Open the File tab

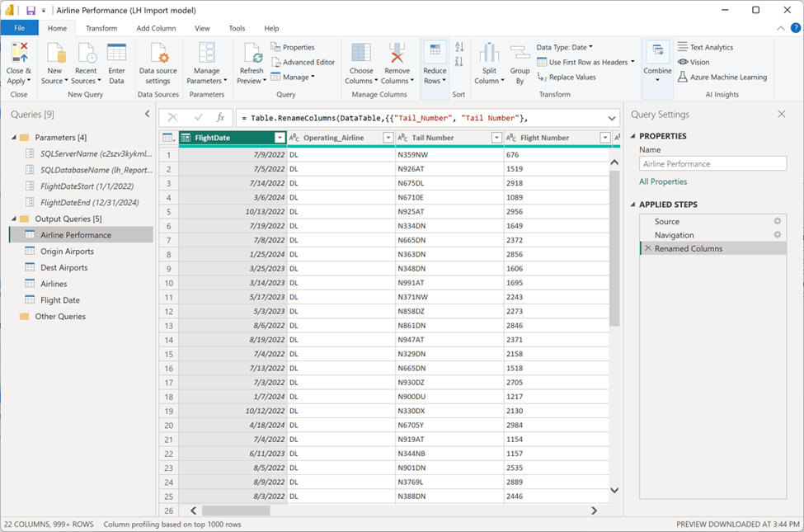pos(20,28)
